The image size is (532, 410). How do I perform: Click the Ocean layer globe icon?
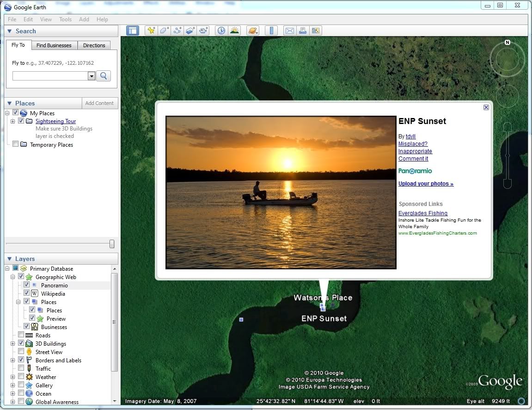29,393
